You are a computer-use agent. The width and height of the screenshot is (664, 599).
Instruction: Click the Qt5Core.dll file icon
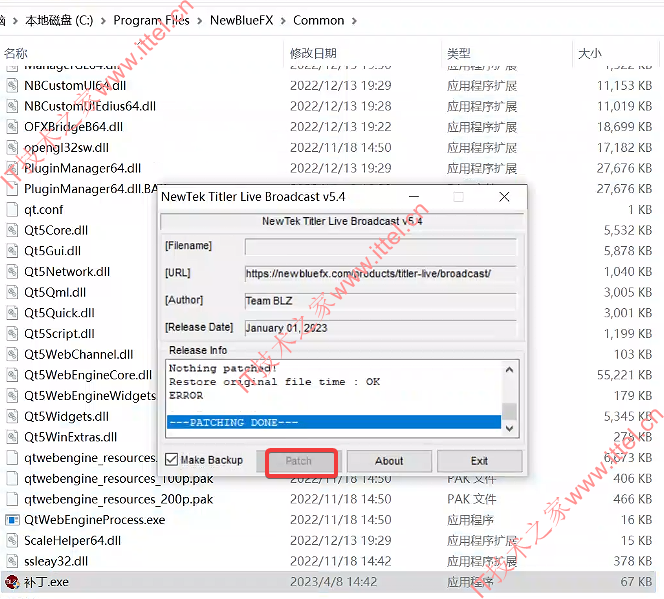click(12, 230)
